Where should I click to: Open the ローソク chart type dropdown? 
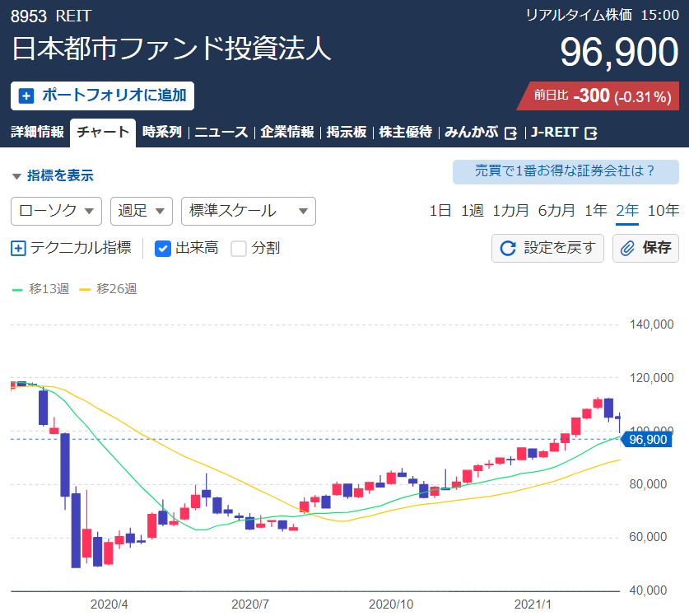pos(56,211)
